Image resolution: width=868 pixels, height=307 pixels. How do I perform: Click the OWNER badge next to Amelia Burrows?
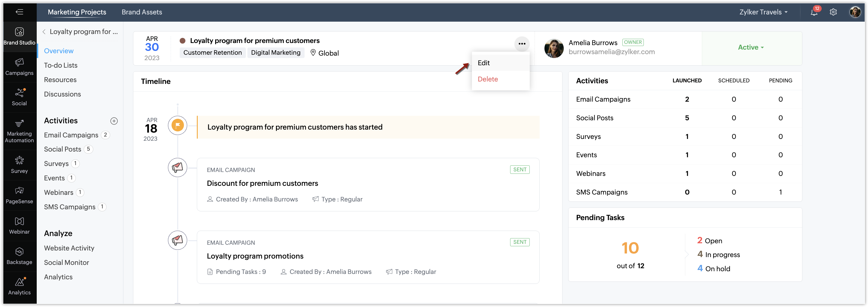point(633,42)
